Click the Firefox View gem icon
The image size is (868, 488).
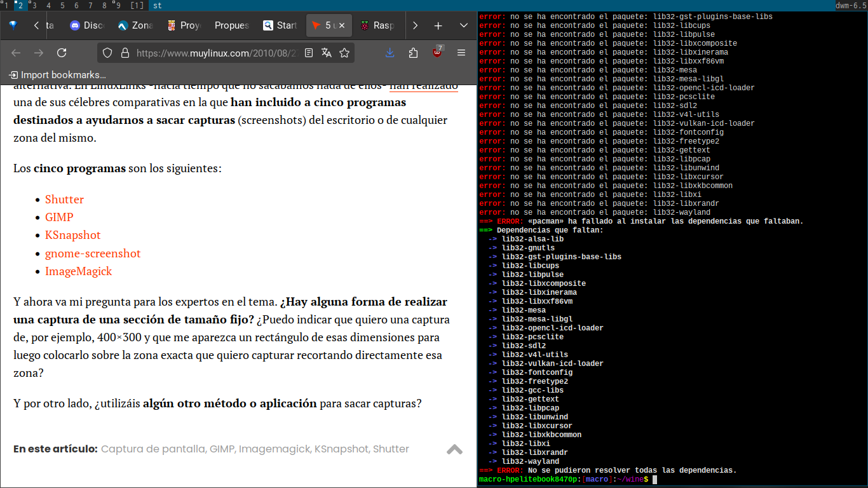[x=13, y=25]
